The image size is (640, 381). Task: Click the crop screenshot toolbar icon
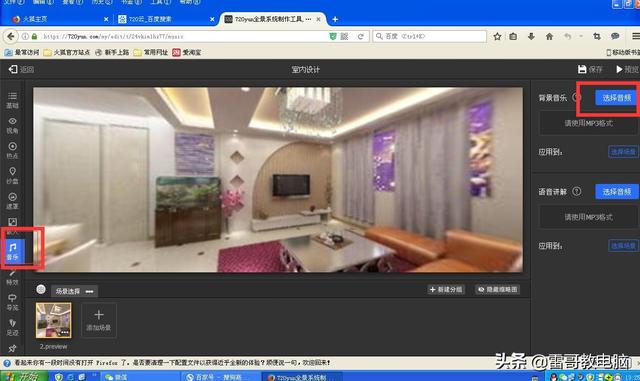[597, 36]
